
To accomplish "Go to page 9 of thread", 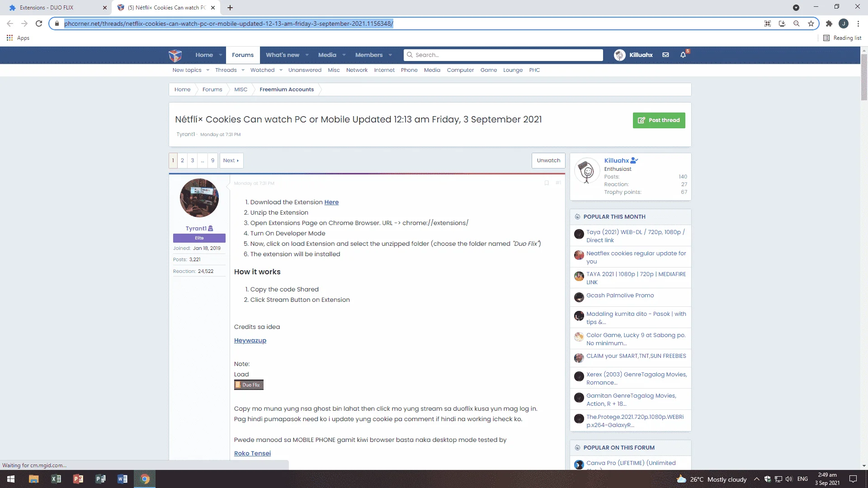I will click(212, 160).
